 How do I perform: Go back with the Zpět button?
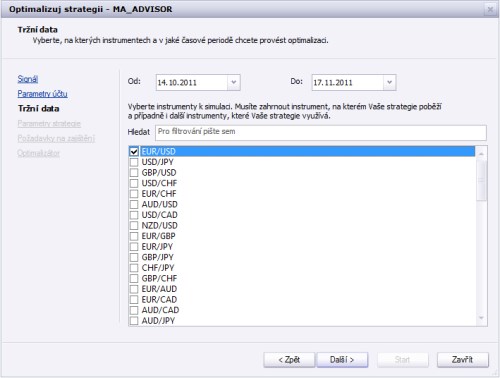click(289, 360)
